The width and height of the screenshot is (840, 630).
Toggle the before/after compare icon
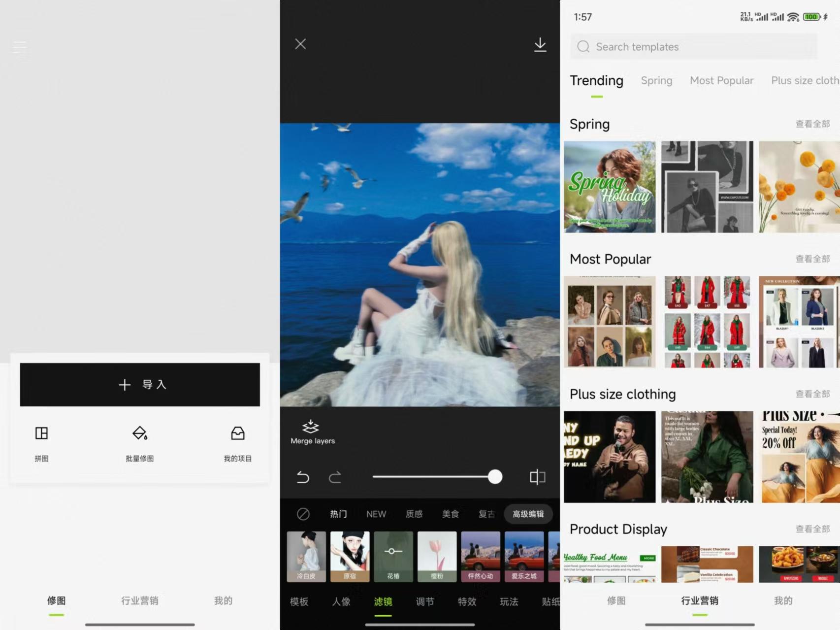tap(537, 477)
